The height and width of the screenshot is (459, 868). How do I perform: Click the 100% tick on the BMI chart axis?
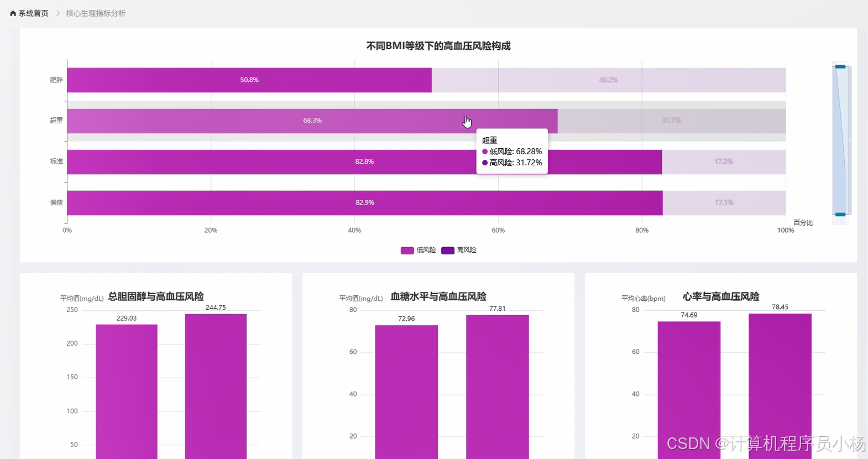click(786, 231)
